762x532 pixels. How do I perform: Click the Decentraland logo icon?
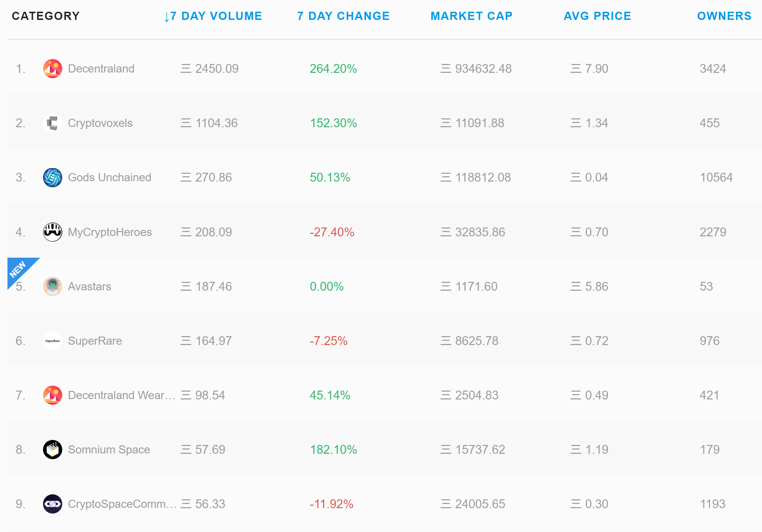point(52,69)
